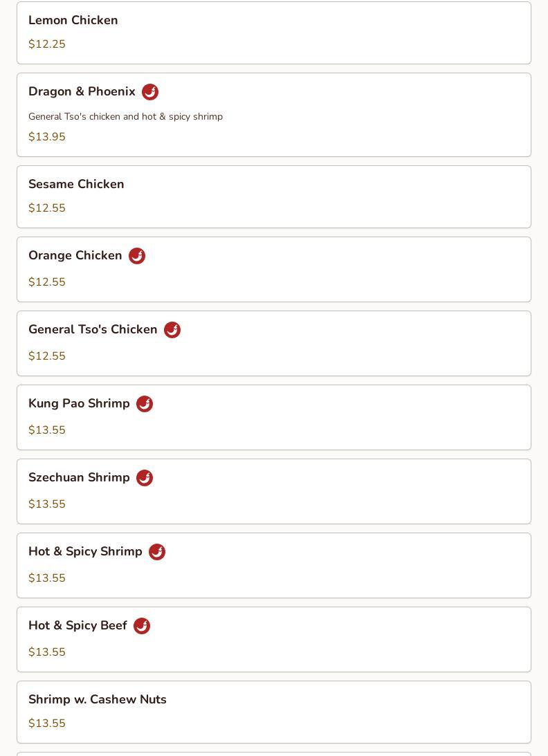Open the Hot & Spicy Beef dish name
548x756 pixels.
pyautogui.click(x=77, y=625)
